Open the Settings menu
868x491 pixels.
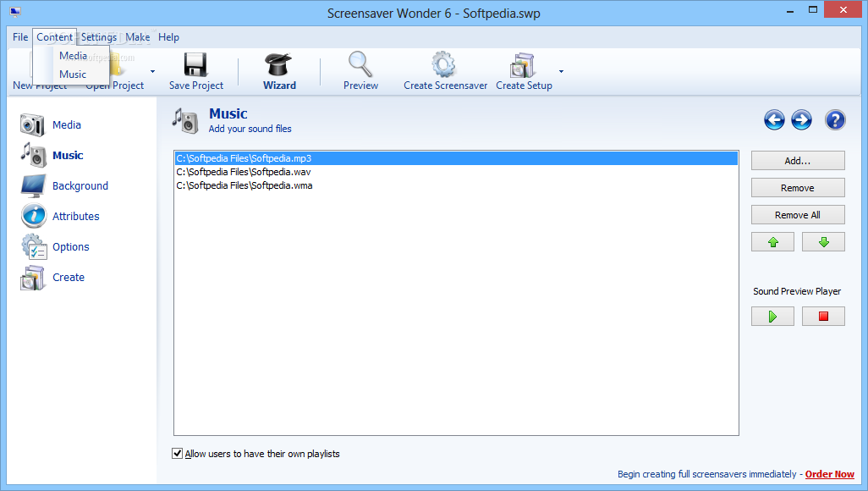click(x=98, y=37)
